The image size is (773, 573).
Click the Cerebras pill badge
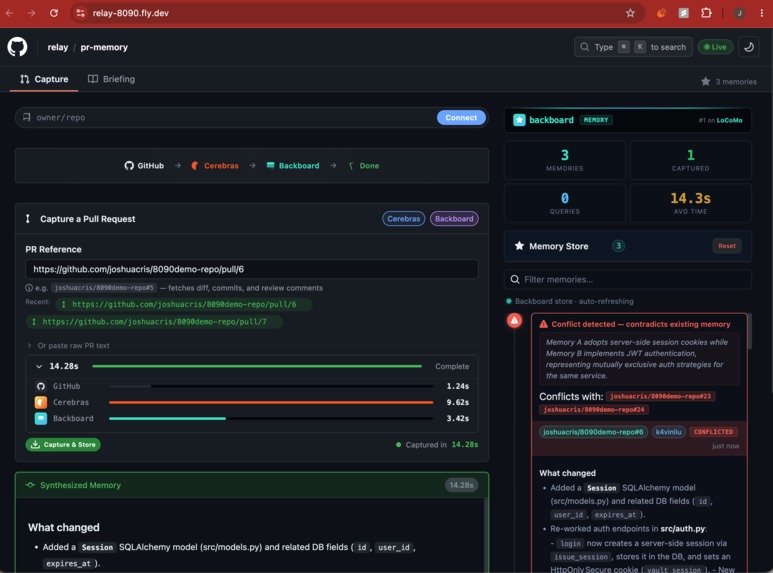click(x=403, y=219)
